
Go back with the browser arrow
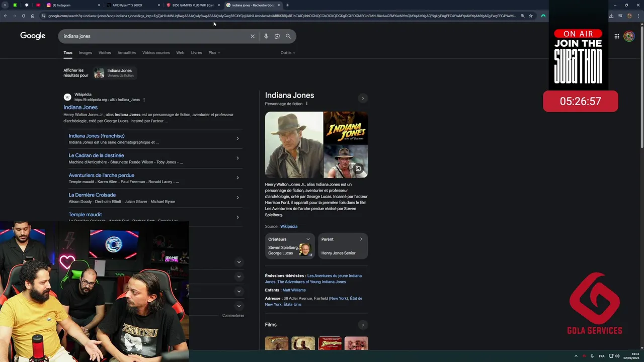[5, 16]
